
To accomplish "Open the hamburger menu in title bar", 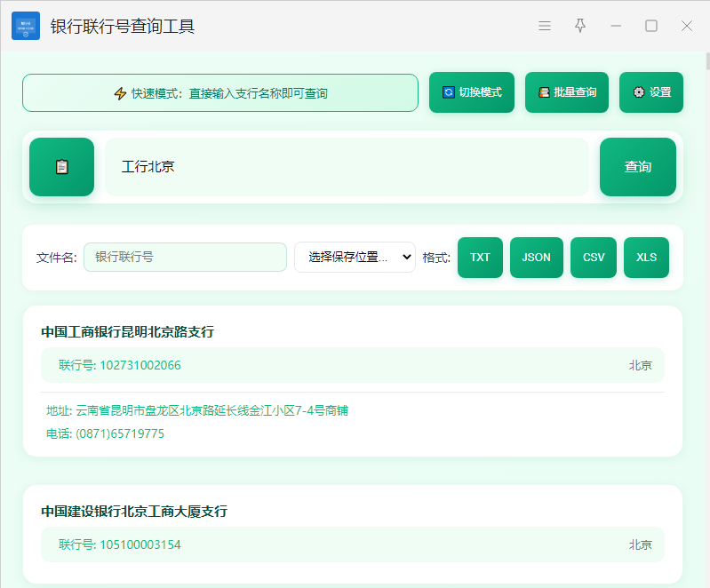I will point(545,26).
